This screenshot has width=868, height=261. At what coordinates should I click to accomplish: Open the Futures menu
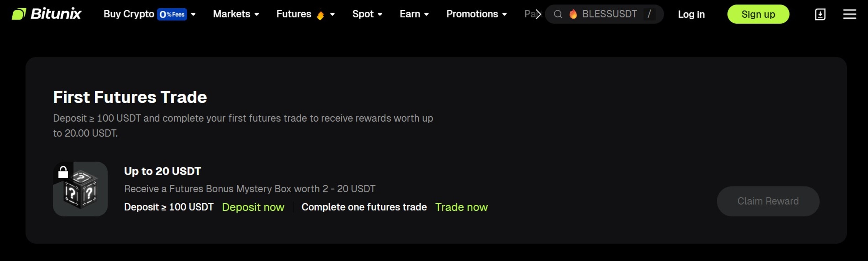(x=293, y=14)
